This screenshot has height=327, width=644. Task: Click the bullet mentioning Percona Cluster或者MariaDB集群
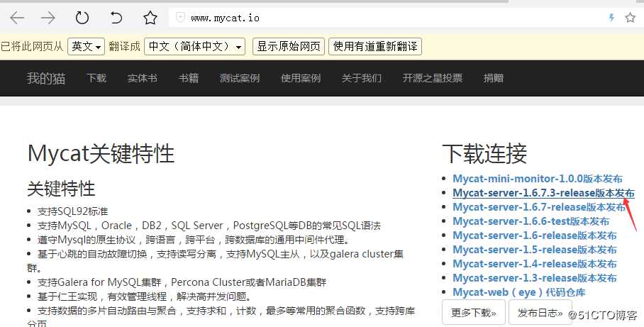(x=182, y=282)
